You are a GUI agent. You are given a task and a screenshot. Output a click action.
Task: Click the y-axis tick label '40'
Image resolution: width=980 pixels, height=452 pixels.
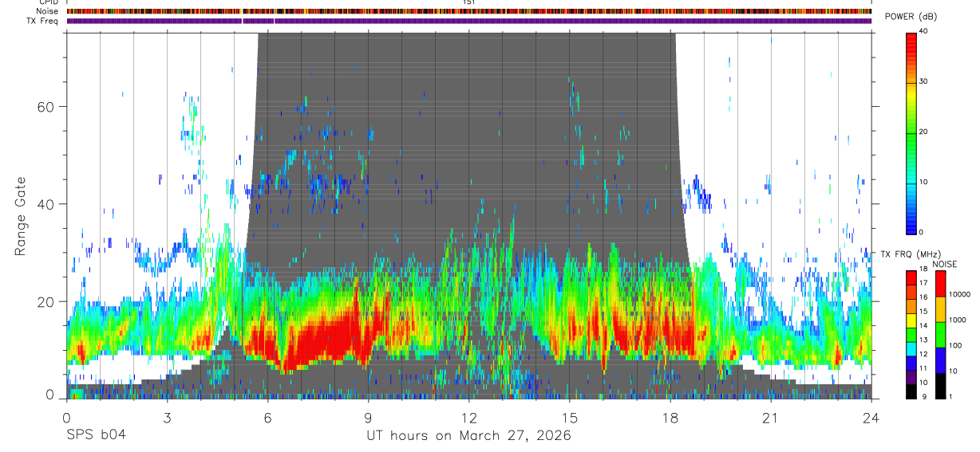click(47, 204)
